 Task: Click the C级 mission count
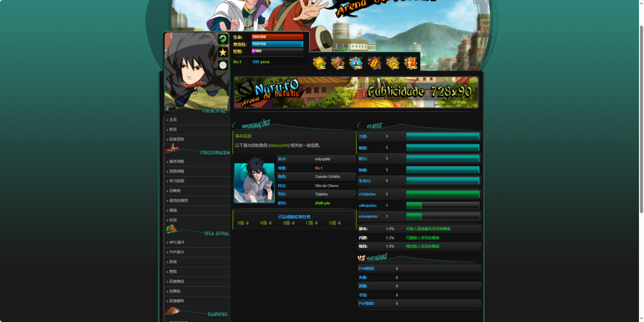click(x=312, y=223)
